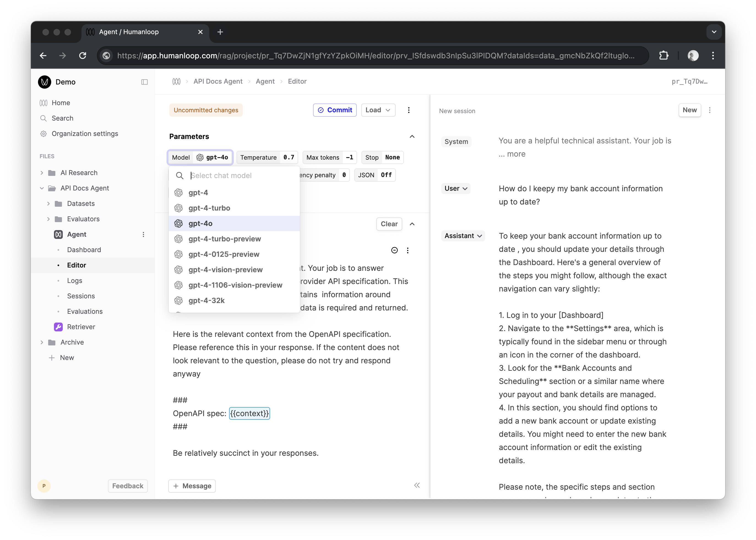Click the Model gpt-4o selector
Image resolution: width=756 pixels, height=540 pixels.
(200, 157)
